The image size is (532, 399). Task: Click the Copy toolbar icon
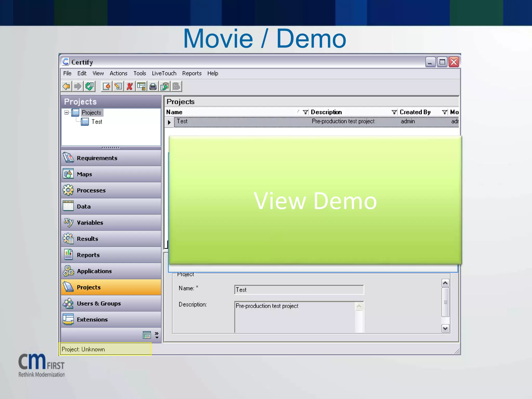[164, 86]
